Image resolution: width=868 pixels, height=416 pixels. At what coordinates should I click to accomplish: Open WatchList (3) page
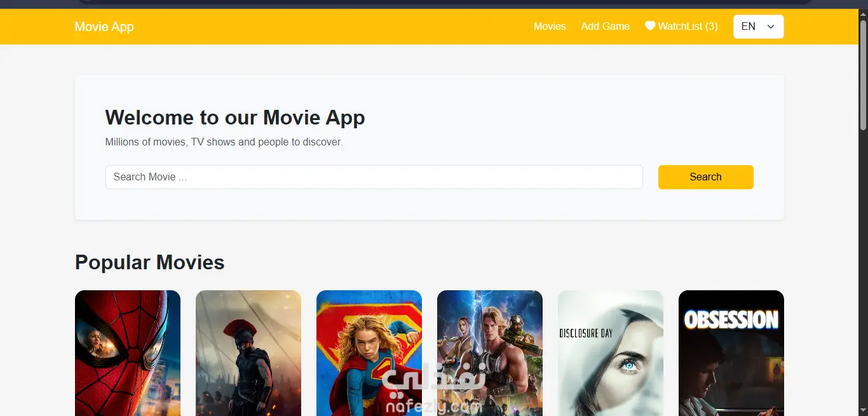coord(681,26)
